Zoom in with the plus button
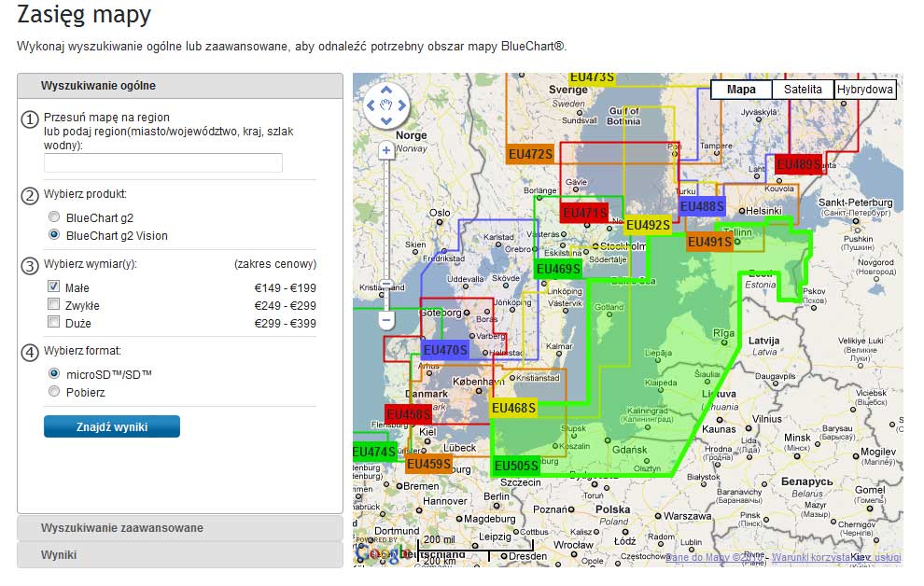 tap(386, 149)
